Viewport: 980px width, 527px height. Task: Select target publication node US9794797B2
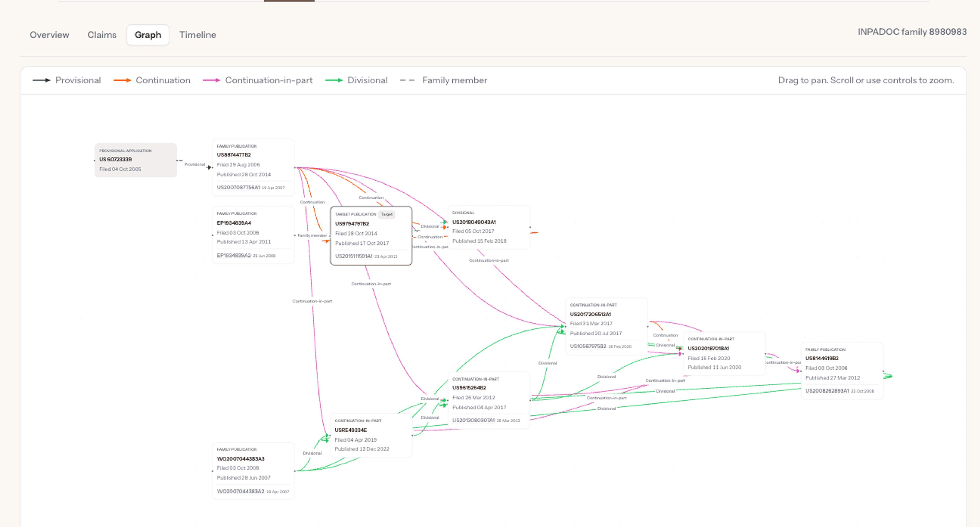pyautogui.click(x=371, y=236)
